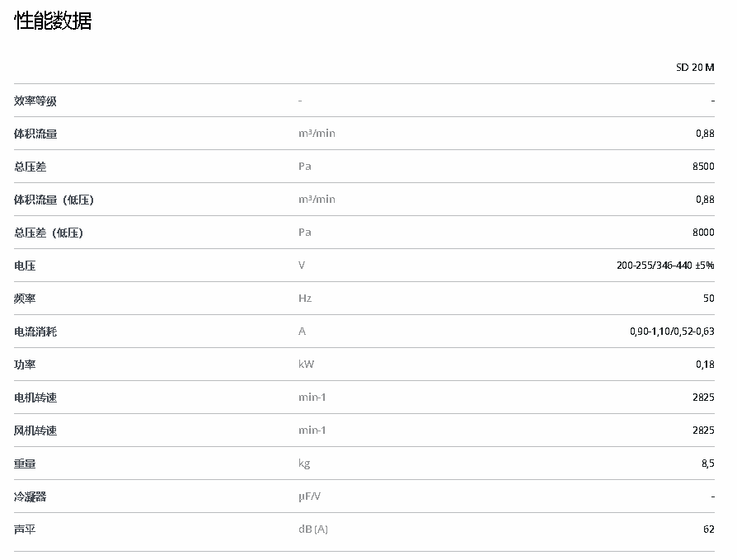Click the 电机转速 row label

coord(35,398)
